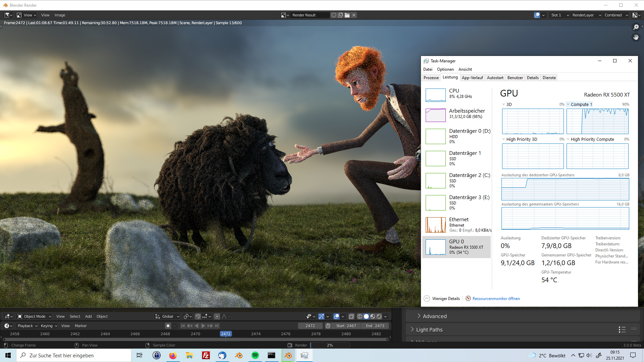Click the object visibility eye icon
This screenshot has width=644, height=362.
coord(311,316)
